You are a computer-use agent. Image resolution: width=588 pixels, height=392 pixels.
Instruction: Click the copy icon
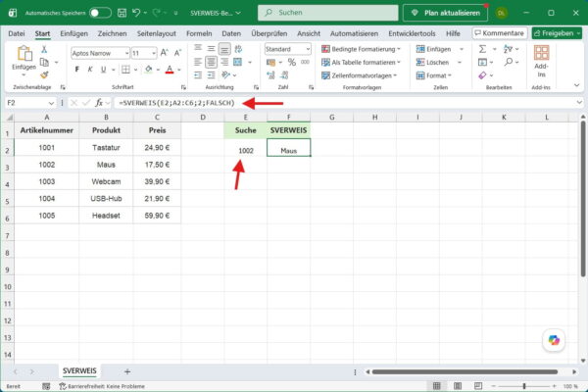click(44, 62)
